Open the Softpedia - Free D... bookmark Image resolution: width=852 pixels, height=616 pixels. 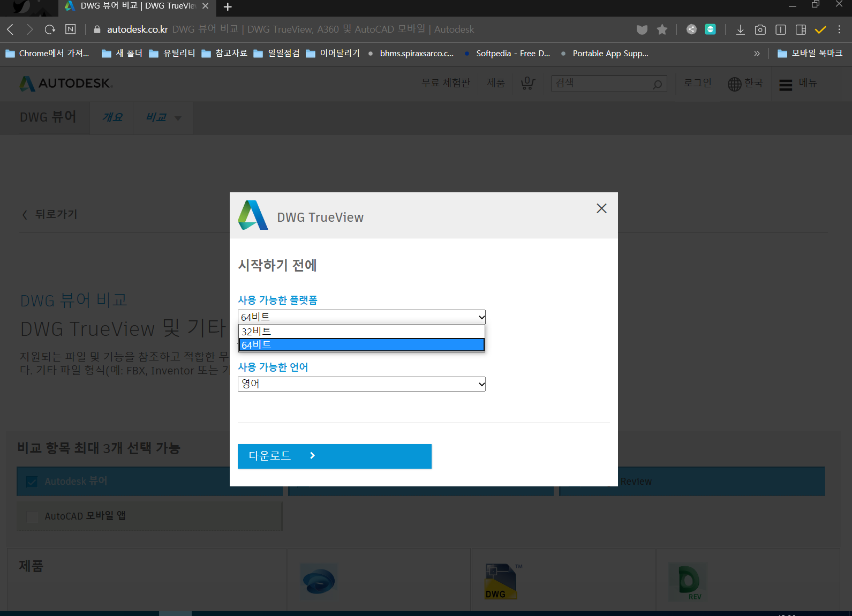[507, 54]
